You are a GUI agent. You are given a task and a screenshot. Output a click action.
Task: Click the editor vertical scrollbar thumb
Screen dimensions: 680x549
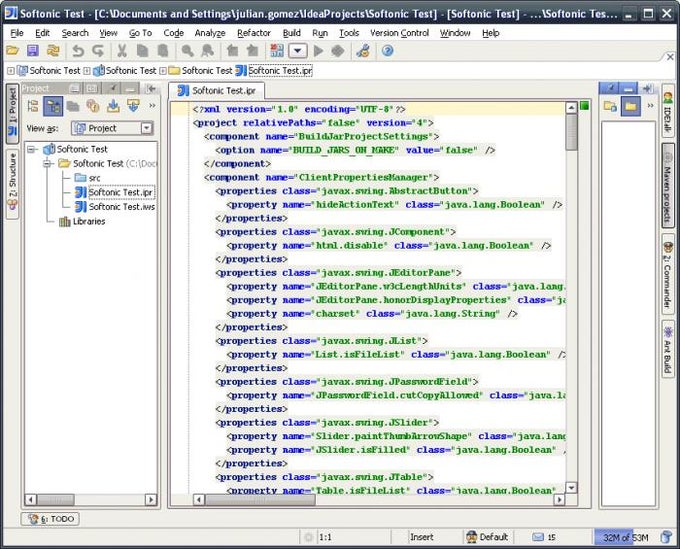(572, 132)
